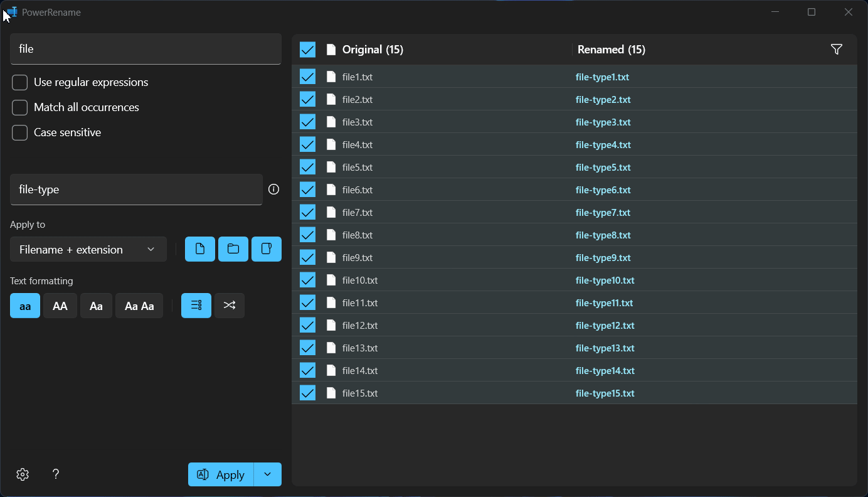Uncheck the file1.txt row checkbox

point(307,77)
